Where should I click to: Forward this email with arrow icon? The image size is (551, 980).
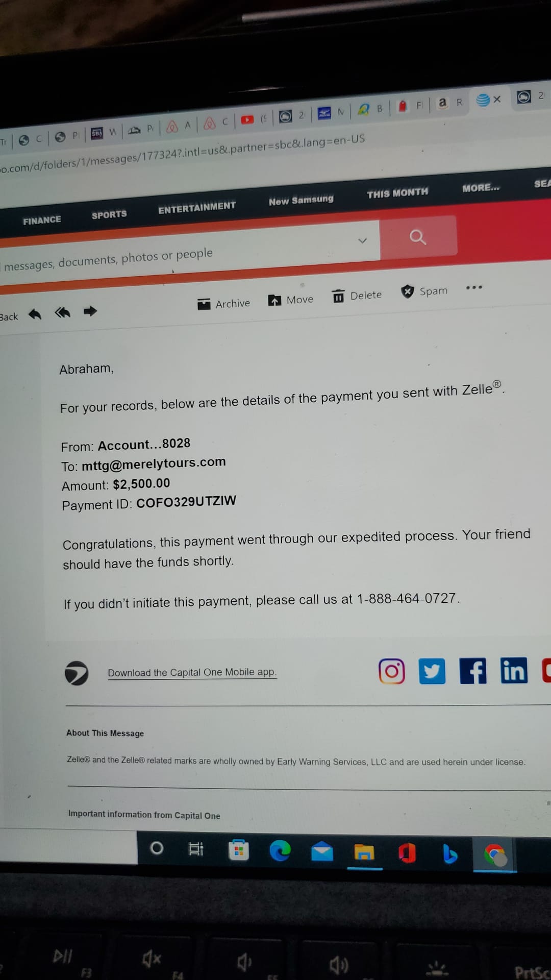tap(90, 310)
